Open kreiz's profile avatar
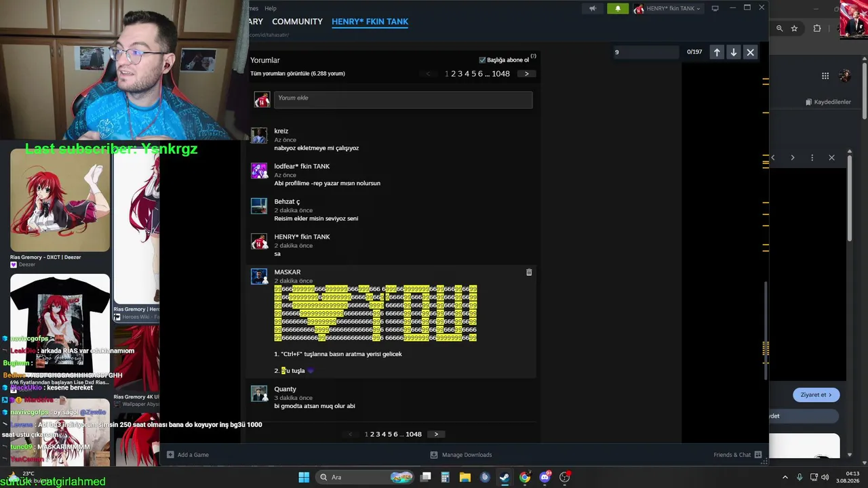Viewport: 868px width, 488px height. [259, 136]
